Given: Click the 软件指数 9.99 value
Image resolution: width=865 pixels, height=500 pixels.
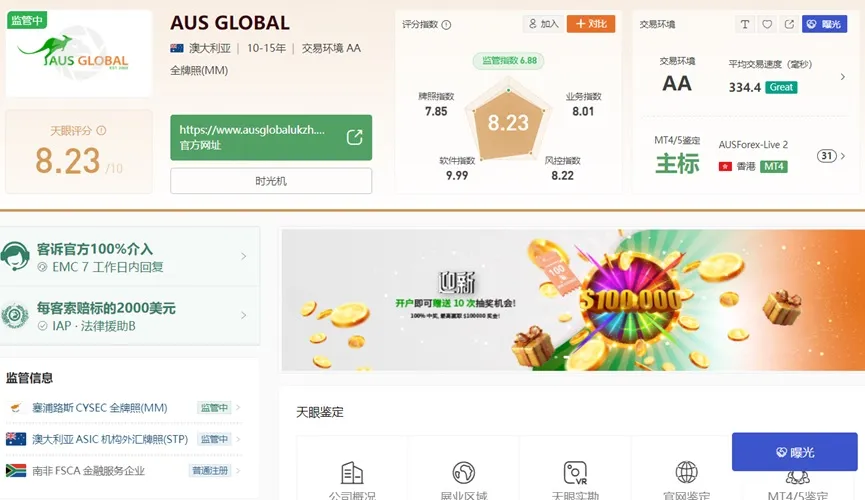Looking at the screenshot, I should tap(457, 175).
